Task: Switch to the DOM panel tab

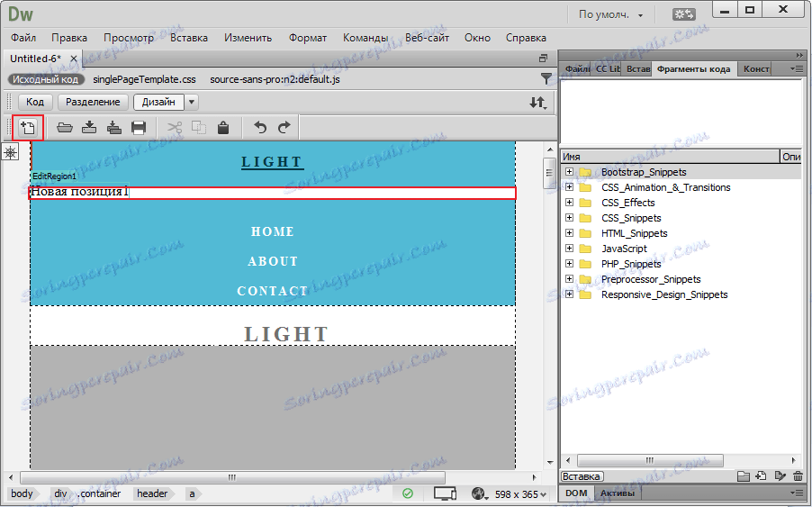Action: point(576,493)
